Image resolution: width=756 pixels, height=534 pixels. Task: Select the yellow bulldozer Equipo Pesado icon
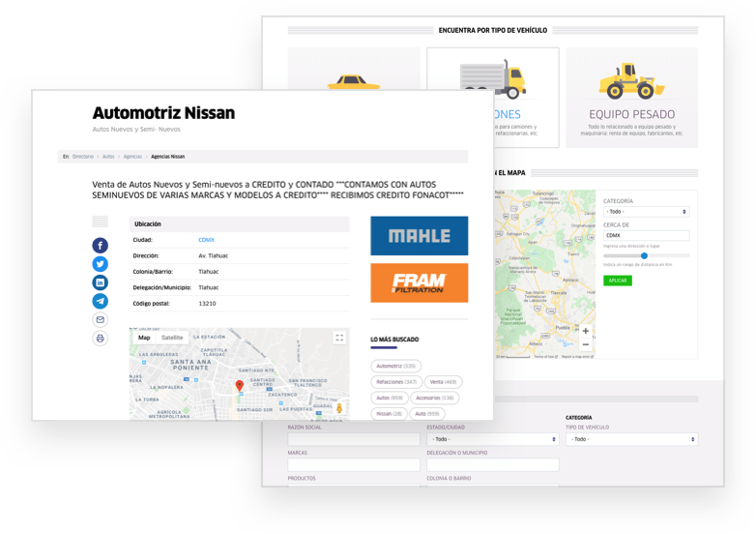click(631, 81)
